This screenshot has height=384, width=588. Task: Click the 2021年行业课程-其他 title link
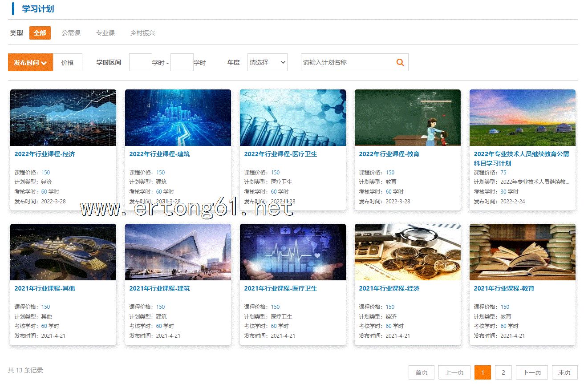pos(45,288)
